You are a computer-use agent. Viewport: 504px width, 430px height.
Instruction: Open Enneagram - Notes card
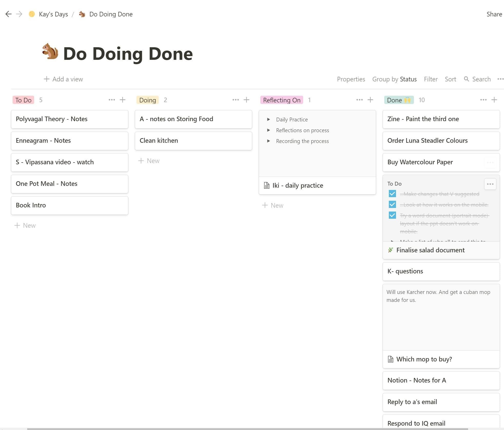tap(70, 141)
